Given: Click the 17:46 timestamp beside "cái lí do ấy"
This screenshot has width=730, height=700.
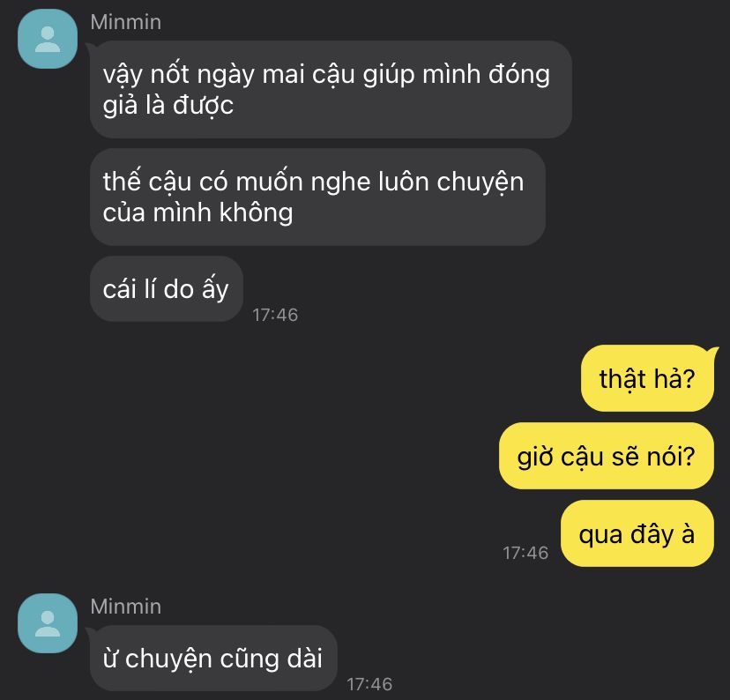Looking at the screenshot, I should coord(275,315).
